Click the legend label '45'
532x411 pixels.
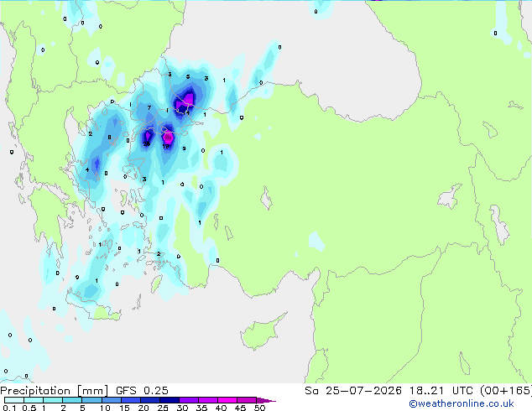point(240,408)
